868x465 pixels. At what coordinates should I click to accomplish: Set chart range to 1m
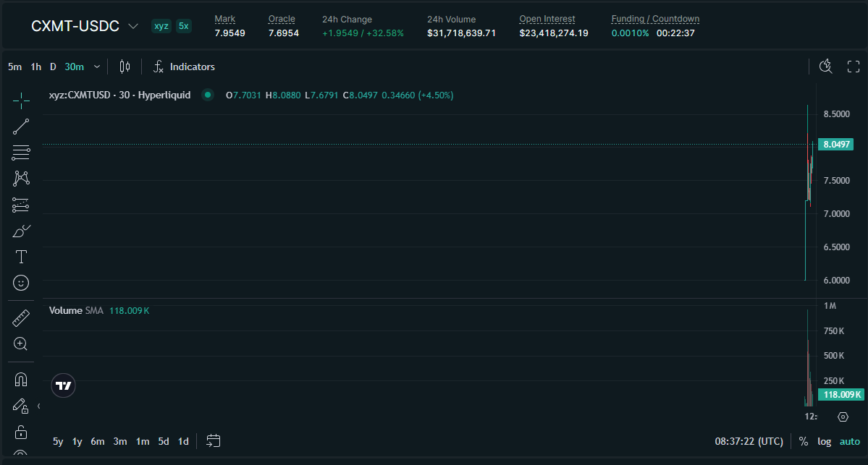(x=143, y=441)
